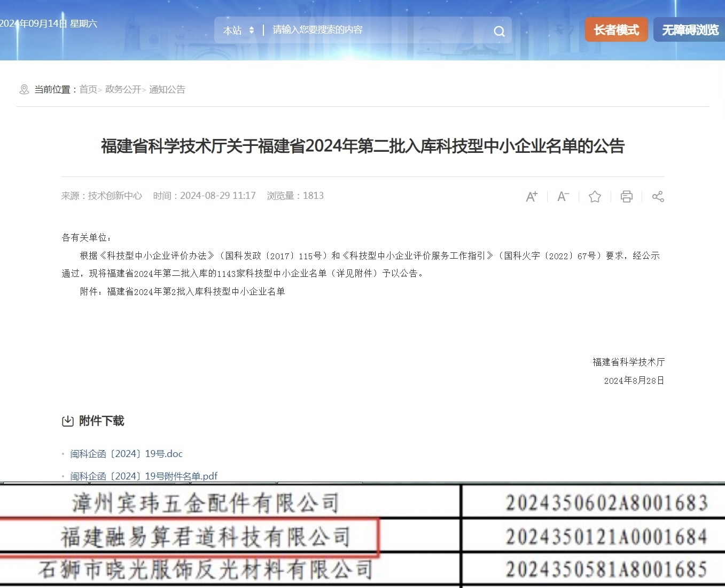Open the share icon options
Screen dimensions: 725x588
658,197
